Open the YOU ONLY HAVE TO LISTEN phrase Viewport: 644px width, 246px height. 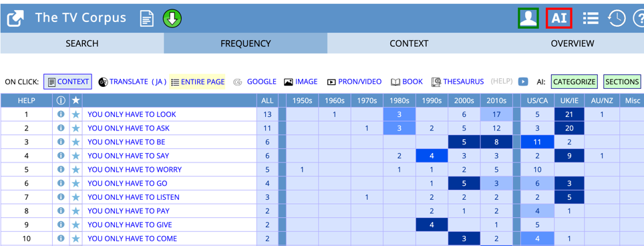point(134,197)
